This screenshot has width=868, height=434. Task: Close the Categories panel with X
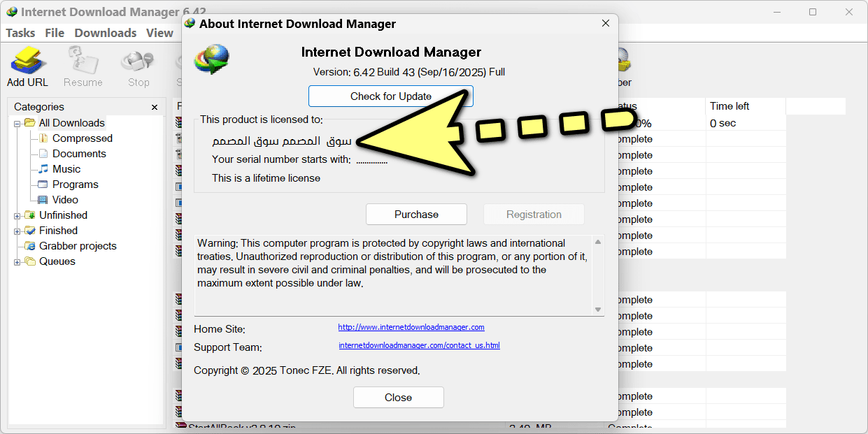pos(155,107)
